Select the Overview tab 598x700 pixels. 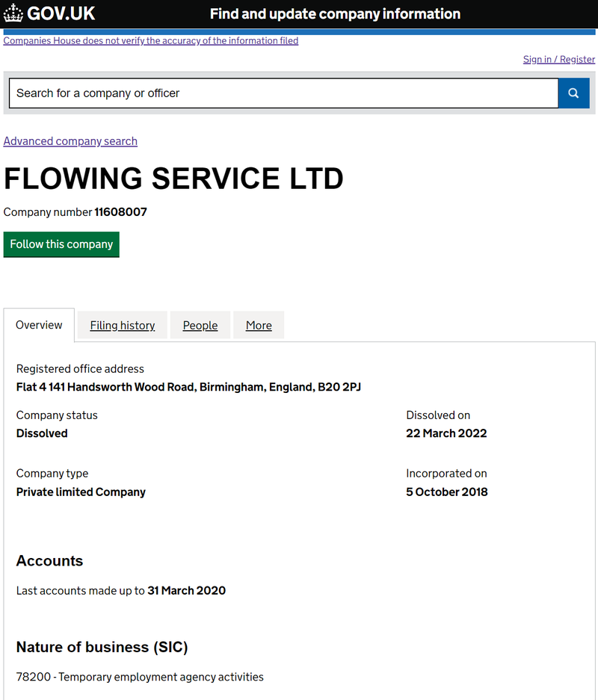click(x=39, y=325)
